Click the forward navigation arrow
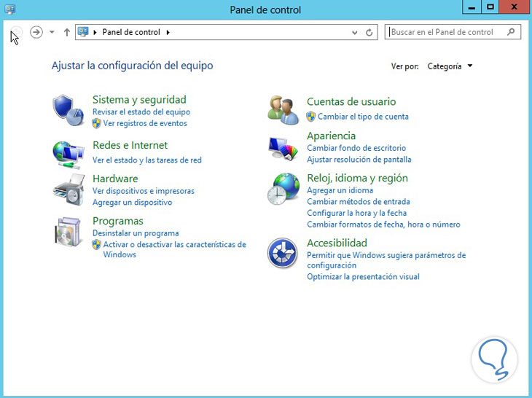This screenshot has height=398, width=532. [36, 32]
